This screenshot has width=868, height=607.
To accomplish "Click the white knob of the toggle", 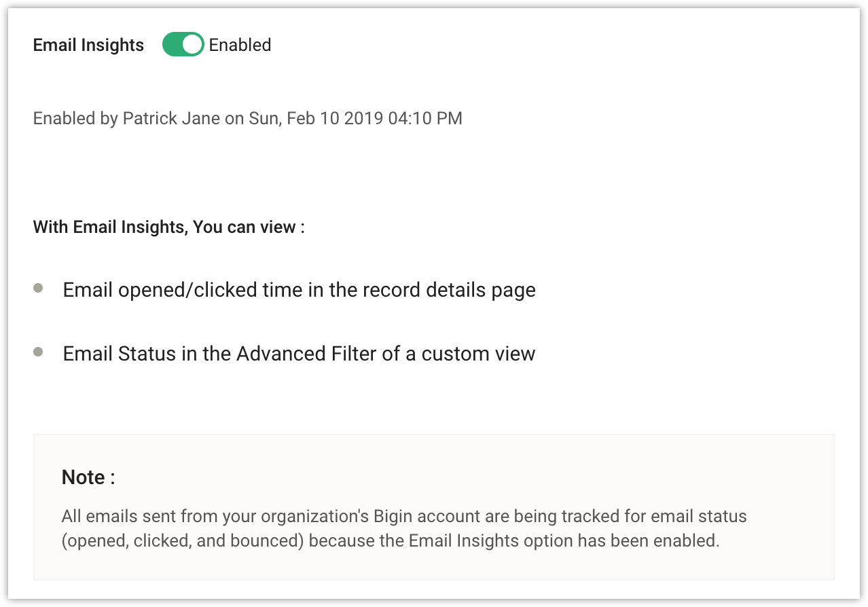I will [x=193, y=45].
